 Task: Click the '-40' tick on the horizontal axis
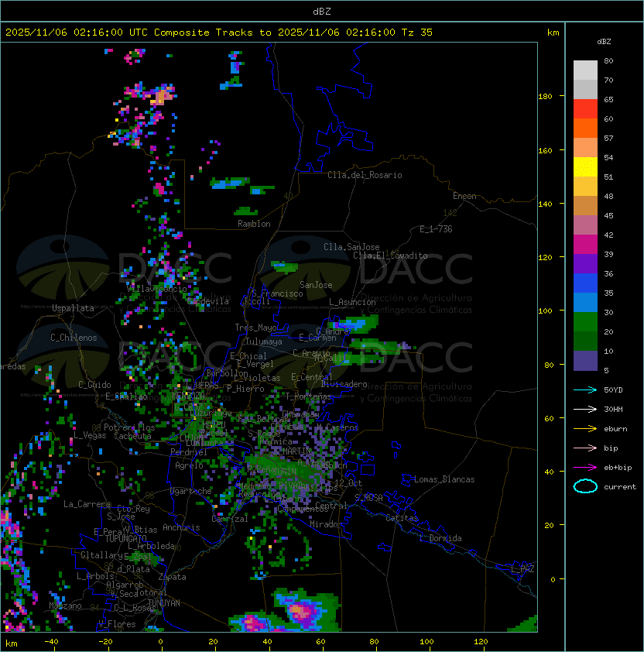click(x=51, y=642)
